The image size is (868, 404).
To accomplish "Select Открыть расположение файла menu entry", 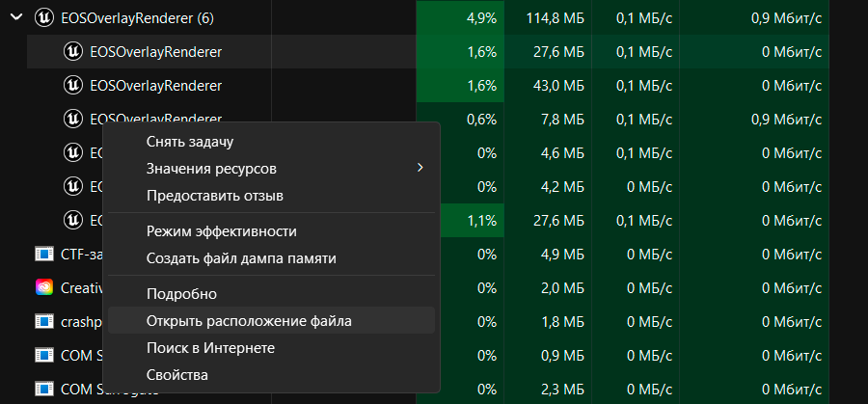I will (249, 320).
